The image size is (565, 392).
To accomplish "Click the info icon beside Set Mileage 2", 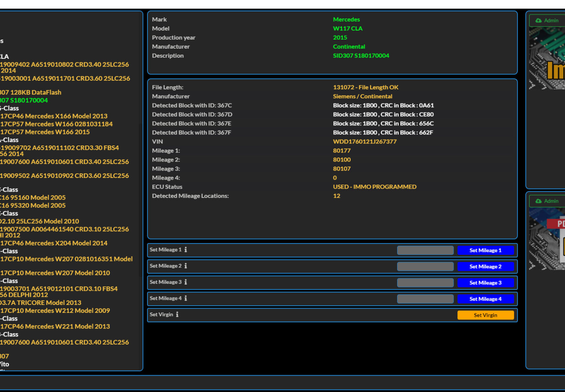I will (x=186, y=266).
